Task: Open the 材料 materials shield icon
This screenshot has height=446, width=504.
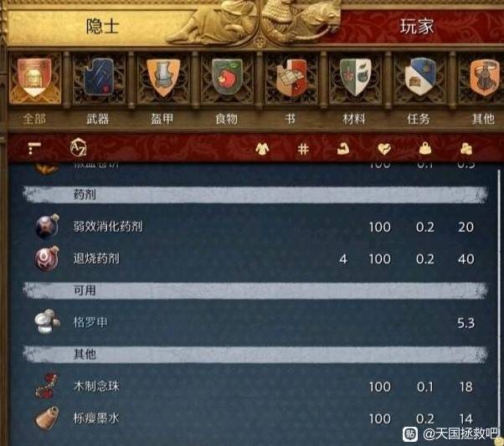Action: [x=355, y=78]
